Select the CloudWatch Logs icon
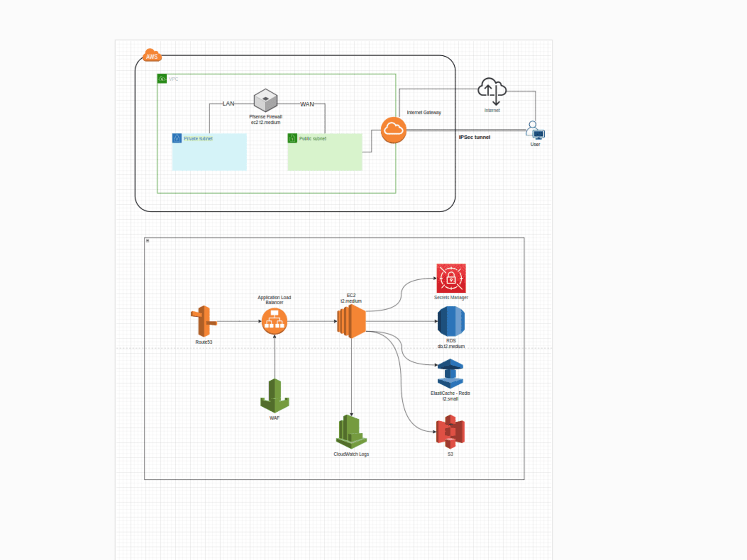 tap(351, 432)
